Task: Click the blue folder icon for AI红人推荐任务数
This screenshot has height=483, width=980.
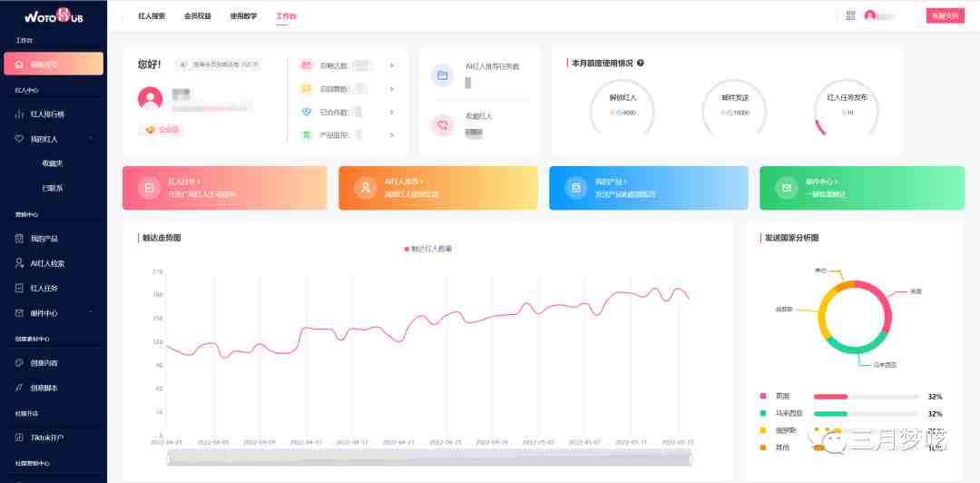Action: pos(443,75)
